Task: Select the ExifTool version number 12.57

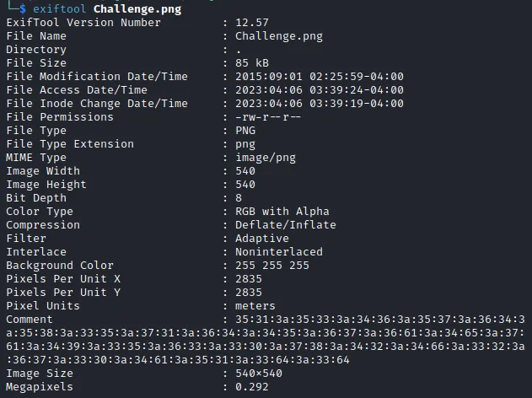Action: click(252, 23)
